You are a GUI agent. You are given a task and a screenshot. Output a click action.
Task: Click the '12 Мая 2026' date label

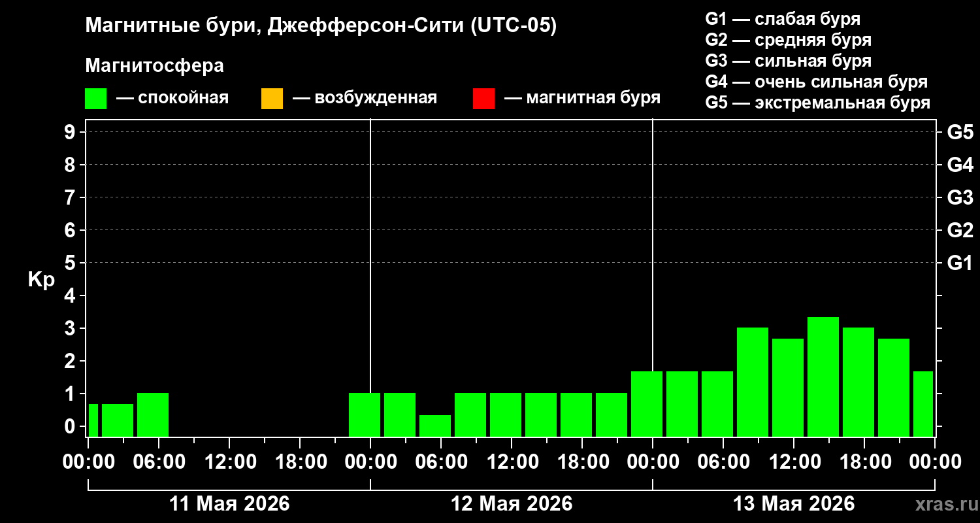pos(512,504)
